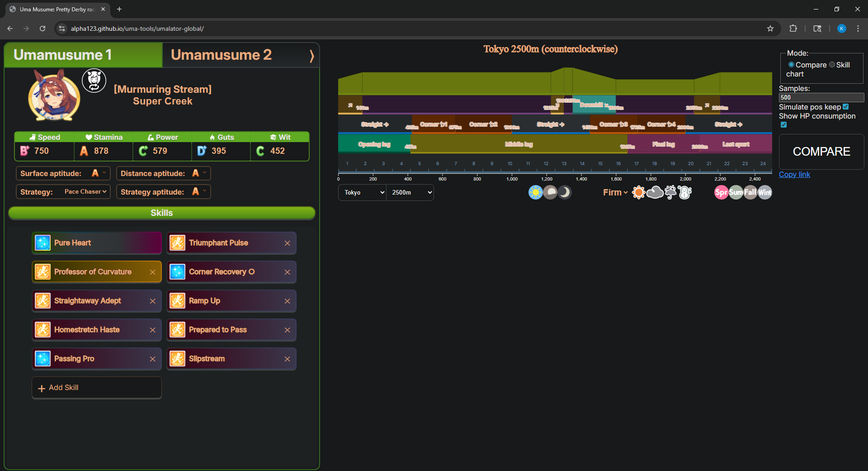Remove the Straightaway Adept skill
Screen dimensions: 868x471
pos(152,301)
